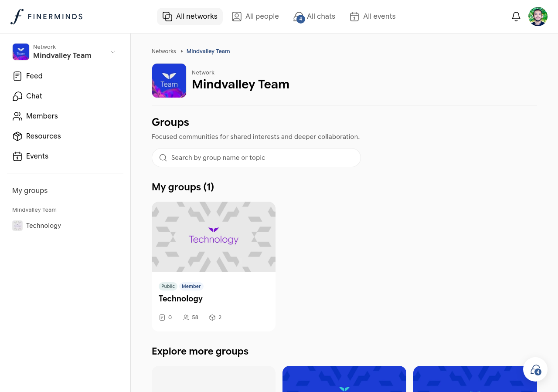Click the Technology group card title
Image resolution: width=558 pixels, height=392 pixels.
coord(180,299)
